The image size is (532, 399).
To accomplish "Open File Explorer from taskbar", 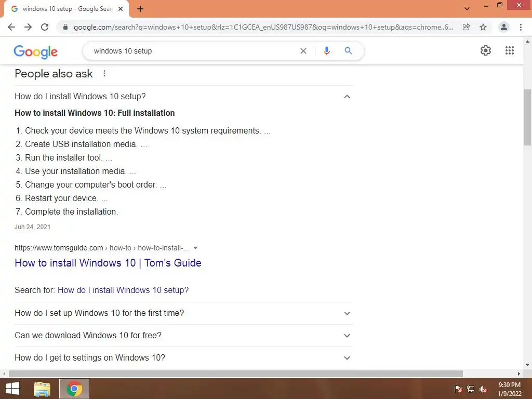I will [42, 389].
